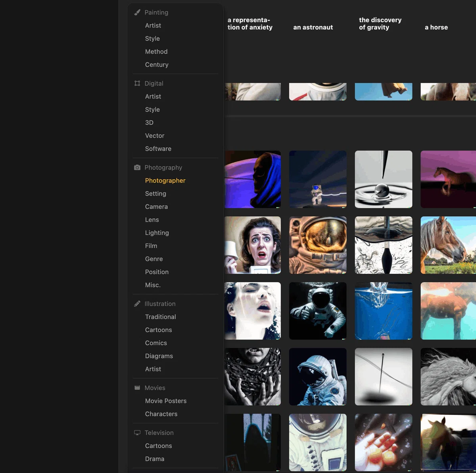
Task: Choose the Film category
Action: coord(151,246)
